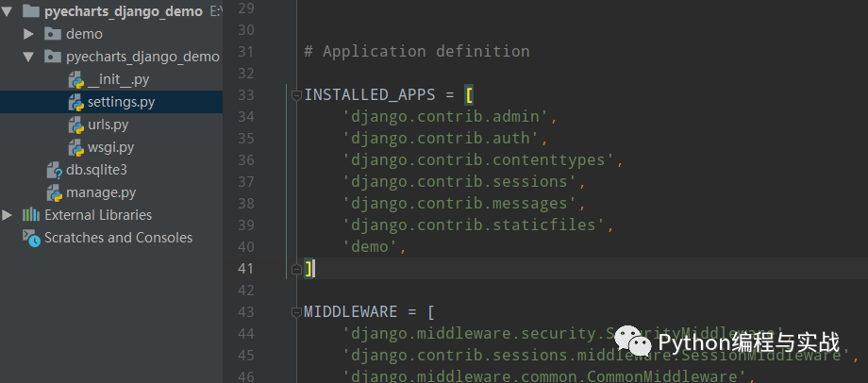868x383 pixels.
Task: Open wsgi.py from the project tree
Action: (110, 148)
